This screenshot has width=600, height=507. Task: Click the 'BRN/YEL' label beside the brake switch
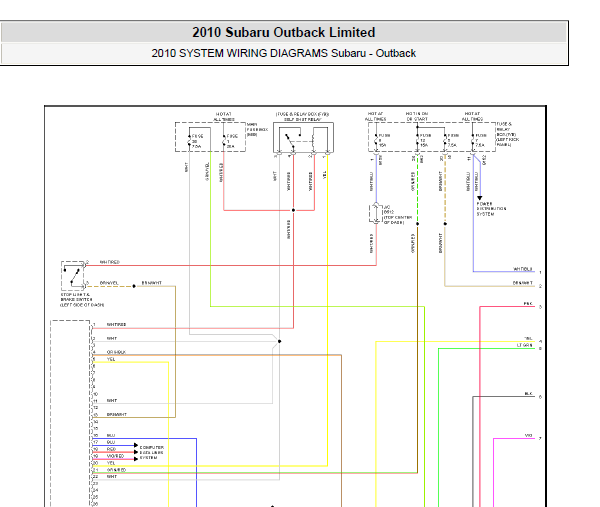(109, 283)
